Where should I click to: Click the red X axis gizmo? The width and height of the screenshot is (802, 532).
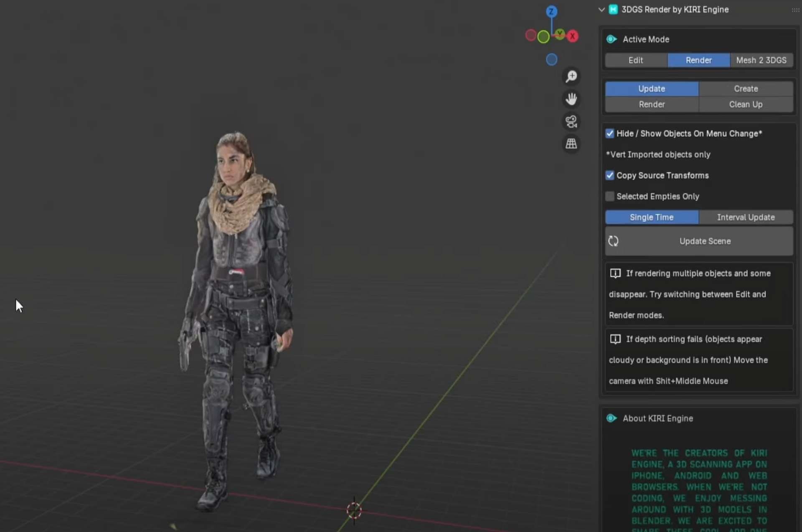[x=573, y=36]
